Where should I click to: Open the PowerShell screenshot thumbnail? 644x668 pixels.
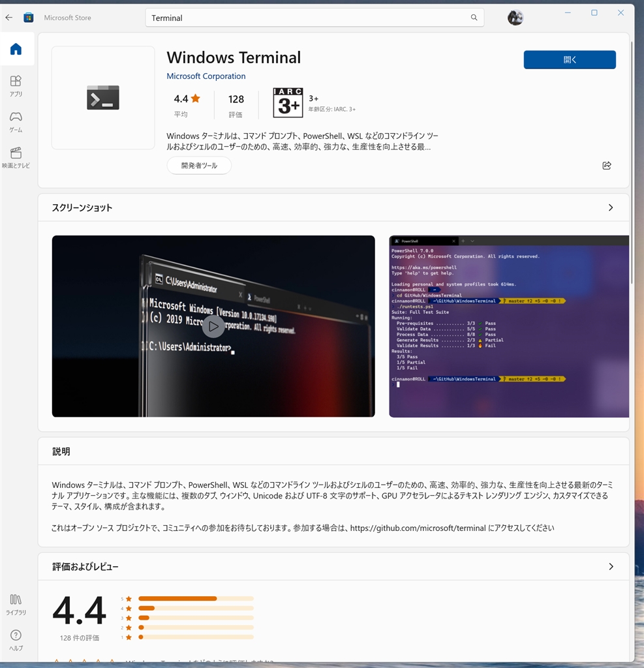point(509,326)
